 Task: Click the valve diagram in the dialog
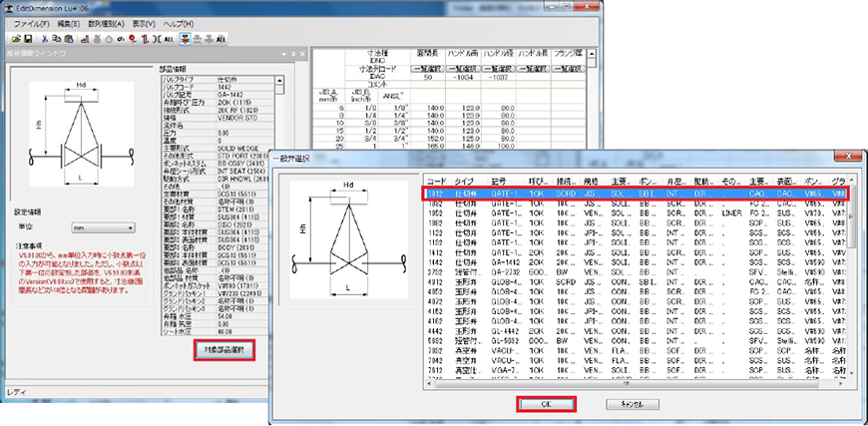coord(349,239)
